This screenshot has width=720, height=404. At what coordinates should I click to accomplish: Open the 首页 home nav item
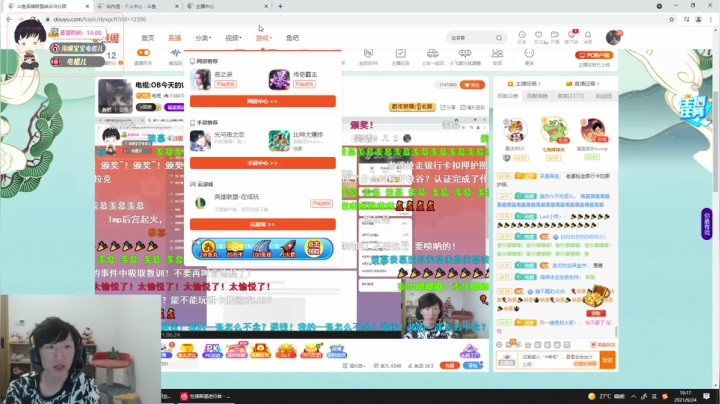147,38
